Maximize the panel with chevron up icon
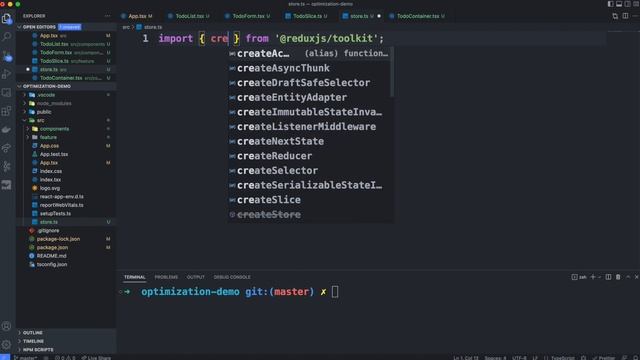Screen dimensions: 640x360 (x=628, y=277)
